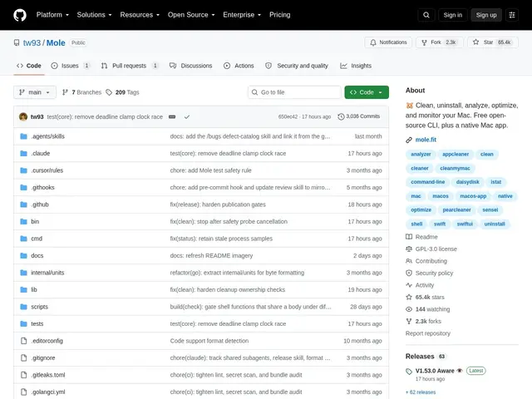Open the Resources dropdown menu
532x399 pixels.
[140, 15]
